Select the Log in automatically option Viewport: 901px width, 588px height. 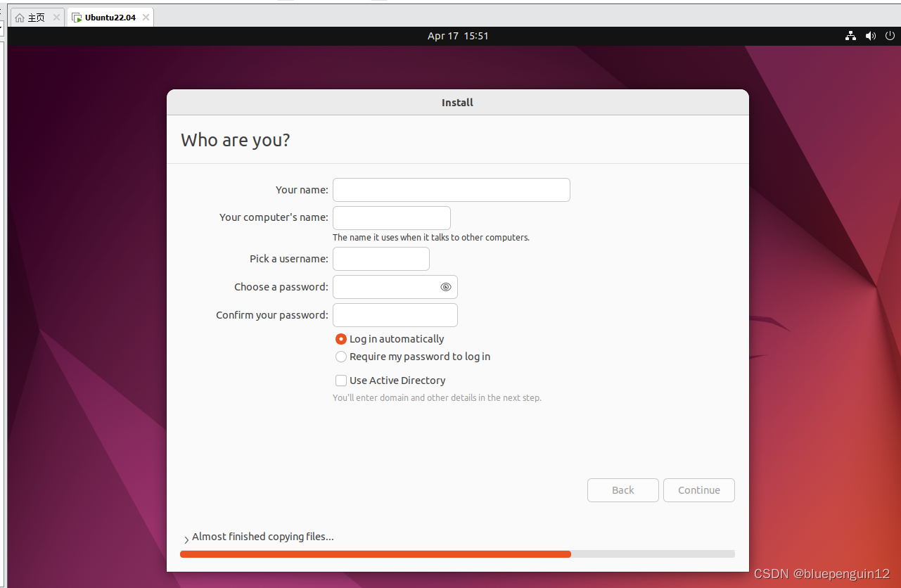click(341, 339)
